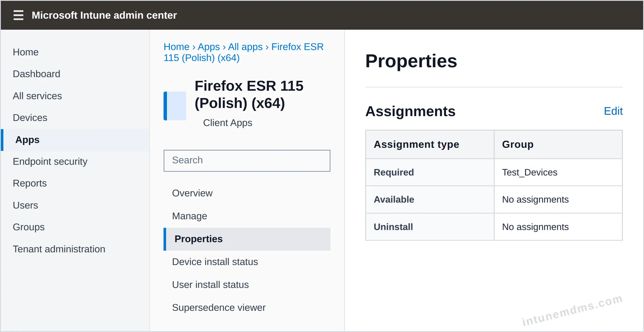644x332 pixels.
Task: Click the Client Apps subtitle
Action: click(228, 123)
